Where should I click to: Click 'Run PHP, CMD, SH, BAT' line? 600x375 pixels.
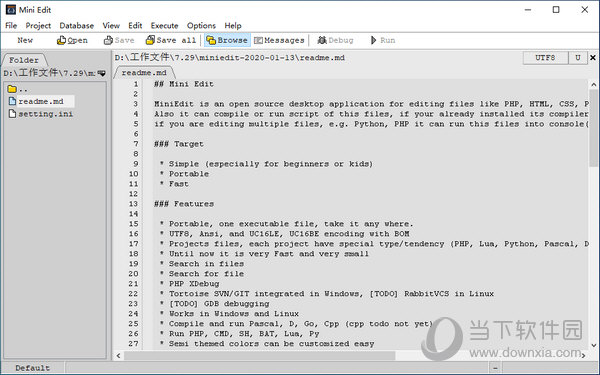click(239, 334)
